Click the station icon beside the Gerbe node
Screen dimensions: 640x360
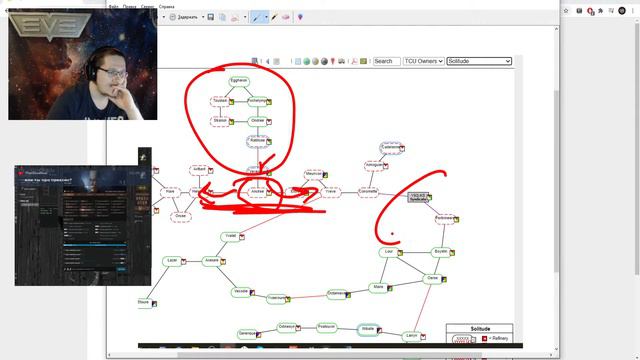click(444, 280)
